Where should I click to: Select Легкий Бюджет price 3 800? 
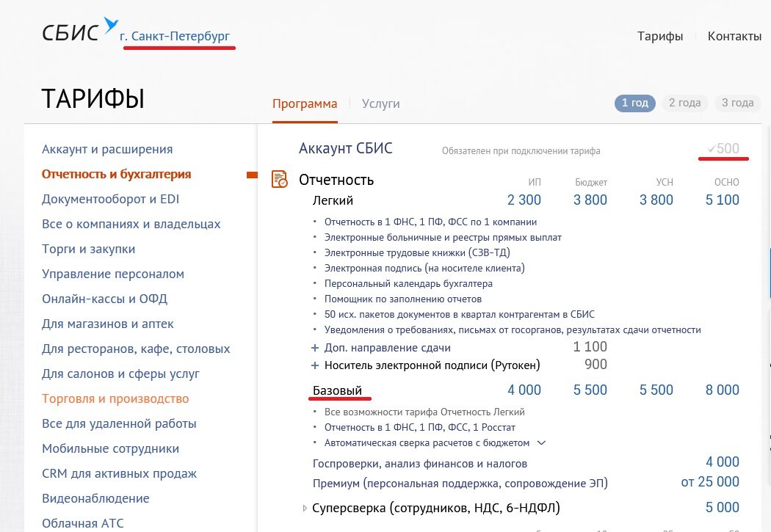[x=590, y=200]
